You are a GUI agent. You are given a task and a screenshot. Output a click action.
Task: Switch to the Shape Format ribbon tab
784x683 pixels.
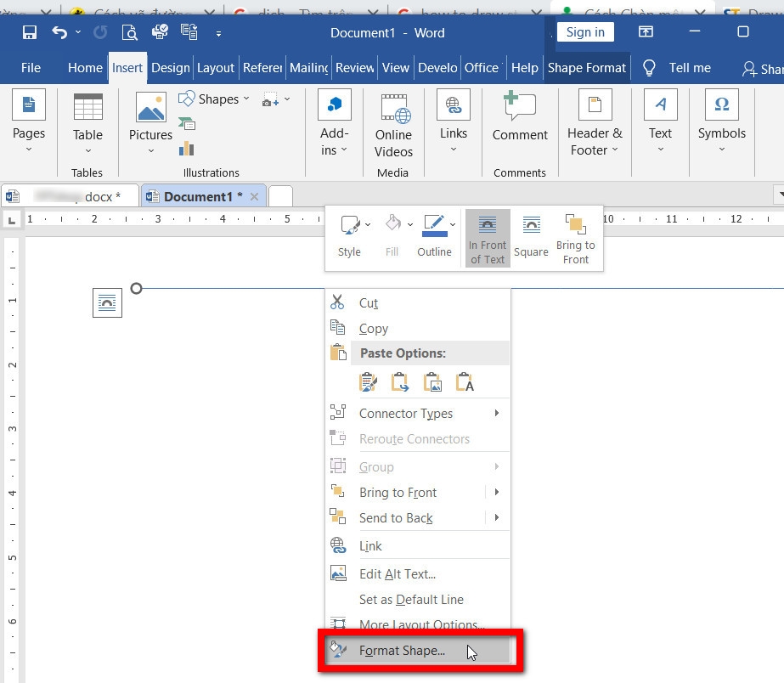click(586, 67)
